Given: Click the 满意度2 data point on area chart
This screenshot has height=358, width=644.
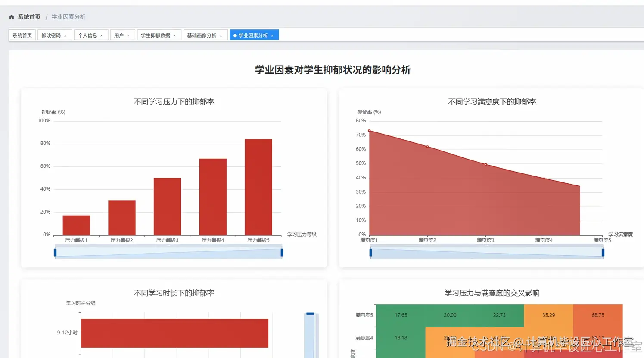Looking at the screenshot, I should [427, 147].
